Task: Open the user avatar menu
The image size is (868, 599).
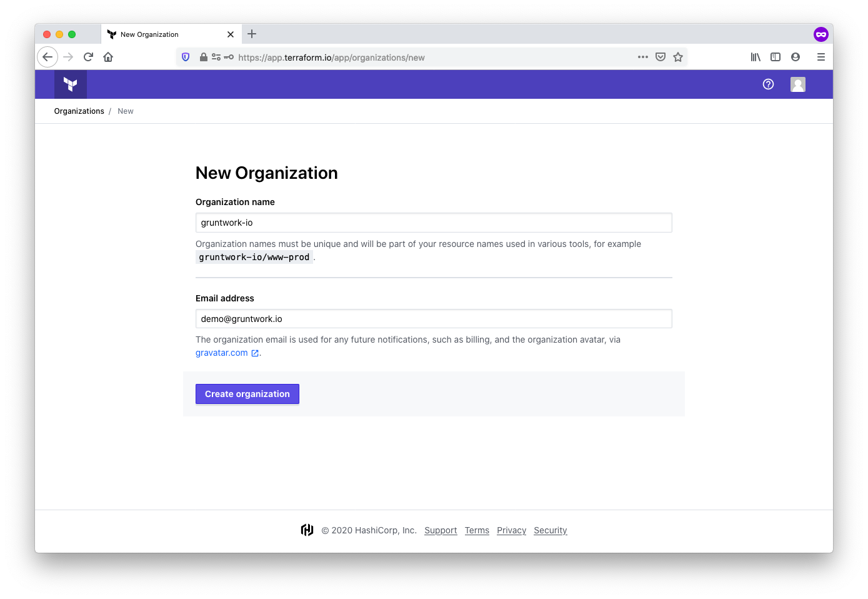Action: click(x=797, y=84)
